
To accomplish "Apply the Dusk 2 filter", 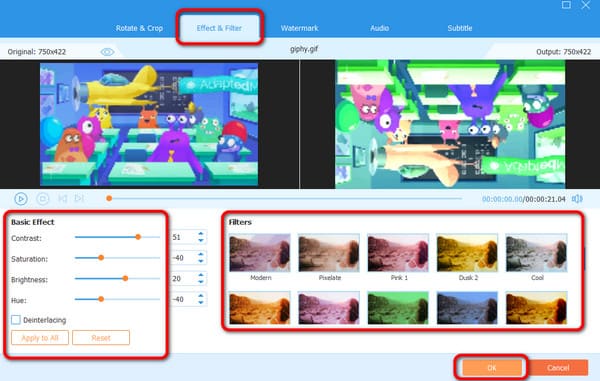I will pyautogui.click(x=467, y=253).
